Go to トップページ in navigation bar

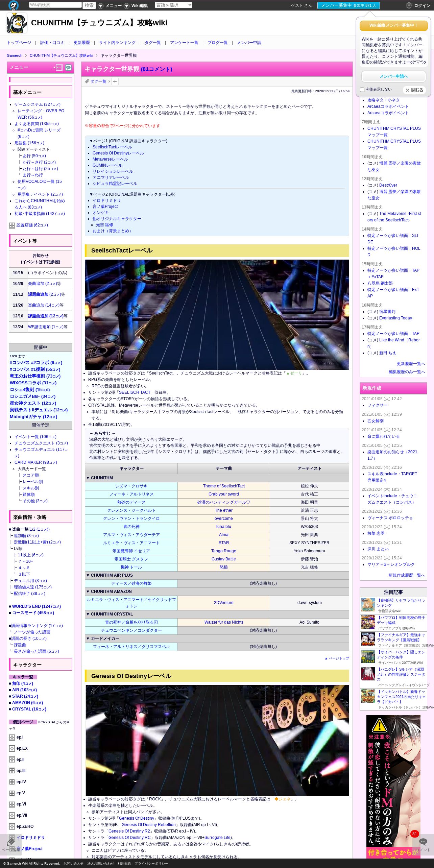[19, 43]
